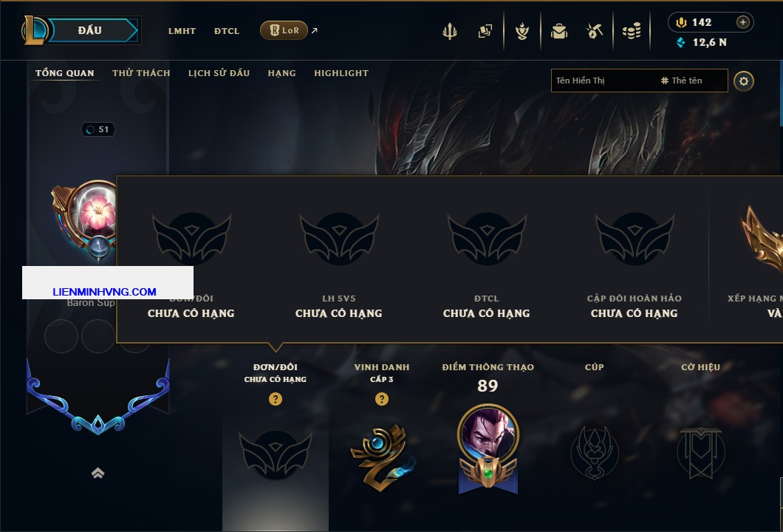
Task: Open the Clash trident icon
Action: [x=450, y=31]
